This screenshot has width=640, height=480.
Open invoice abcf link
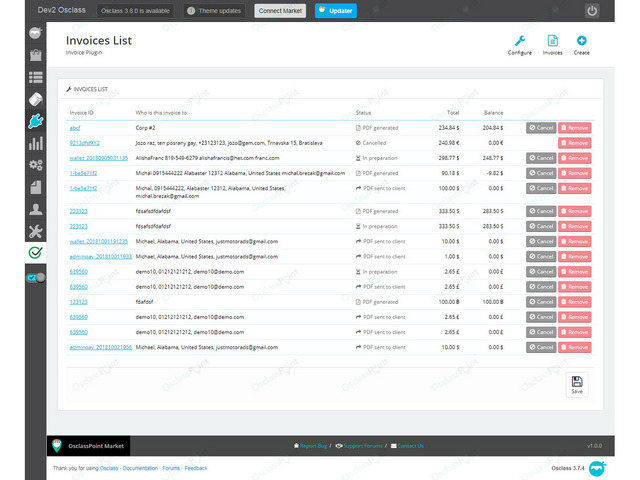[x=75, y=128]
